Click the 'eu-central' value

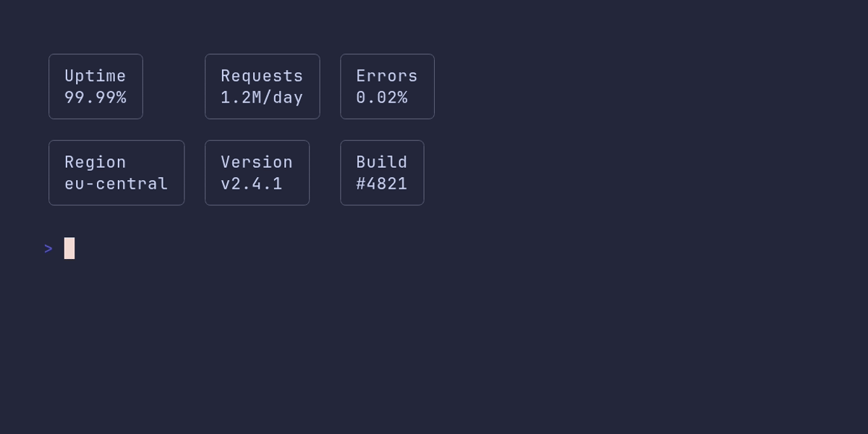point(116,184)
